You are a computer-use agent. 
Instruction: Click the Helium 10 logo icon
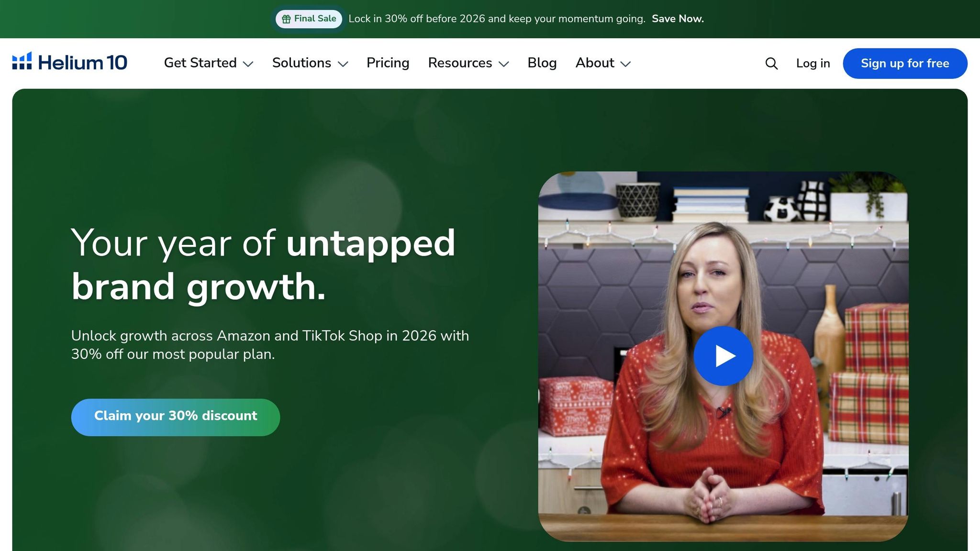coord(22,61)
